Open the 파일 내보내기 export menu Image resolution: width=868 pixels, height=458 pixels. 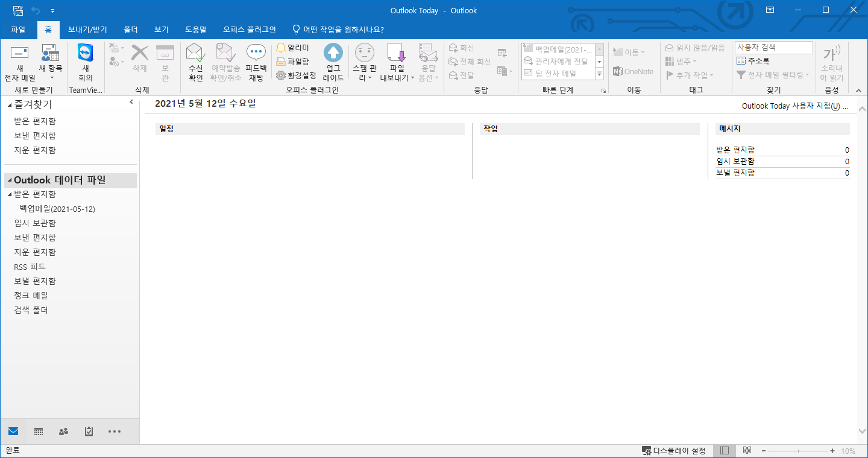click(x=397, y=63)
